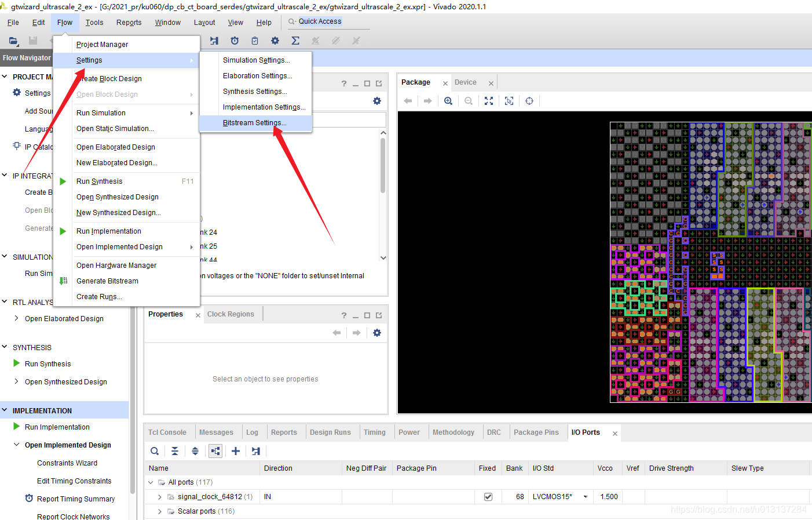Switch to the Device tab
812x520 pixels.
click(x=466, y=82)
